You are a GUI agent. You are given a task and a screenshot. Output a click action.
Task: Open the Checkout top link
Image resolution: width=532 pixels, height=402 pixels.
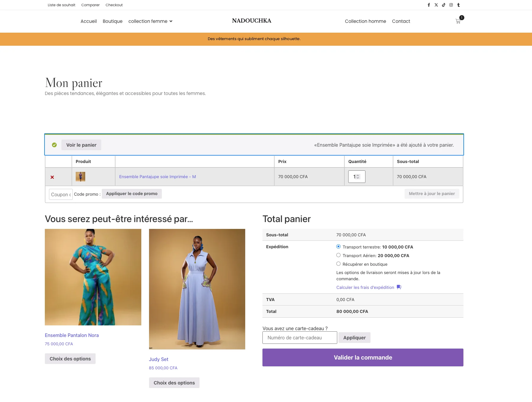[x=114, y=5]
